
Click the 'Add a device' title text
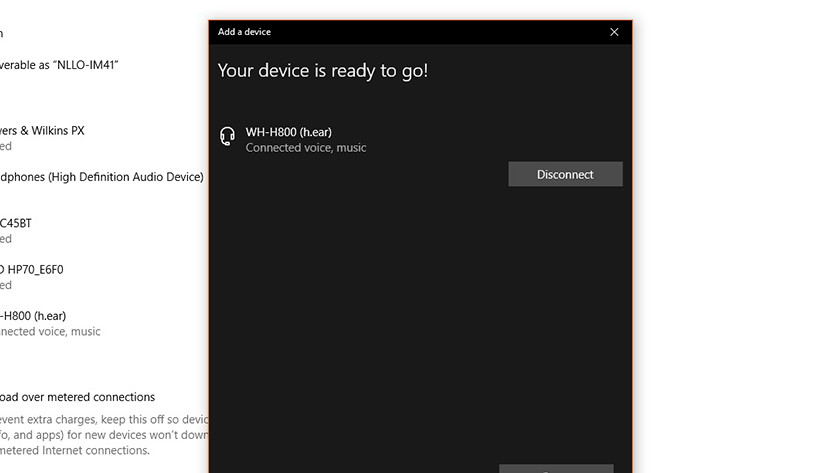tap(244, 32)
